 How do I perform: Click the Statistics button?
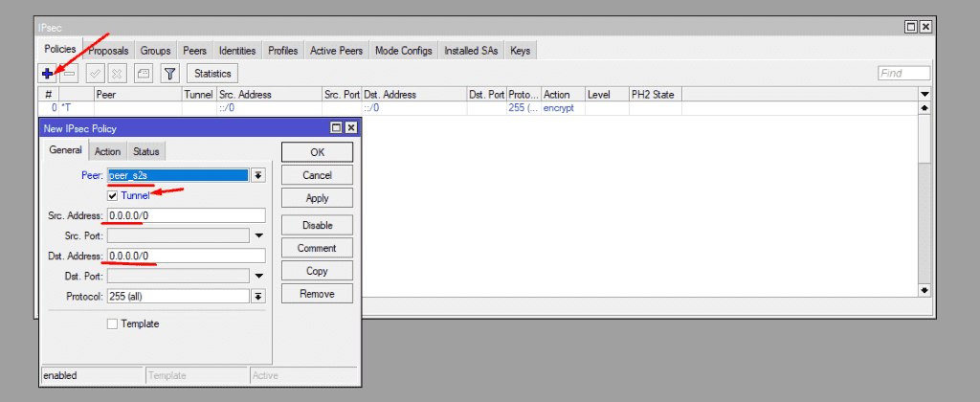click(x=212, y=73)
